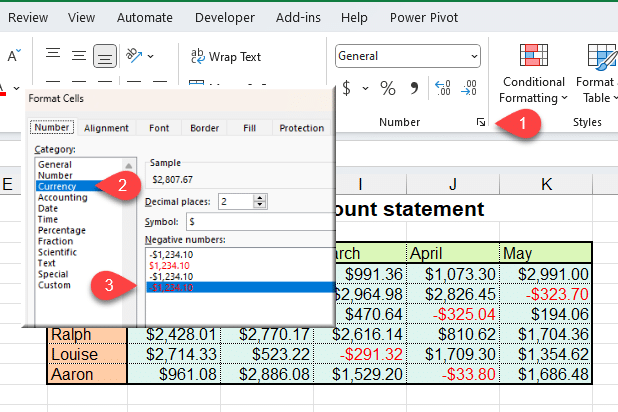This screenshot has height=412, width=618.
Task: Apply percent style
Action: pos(388,88)
